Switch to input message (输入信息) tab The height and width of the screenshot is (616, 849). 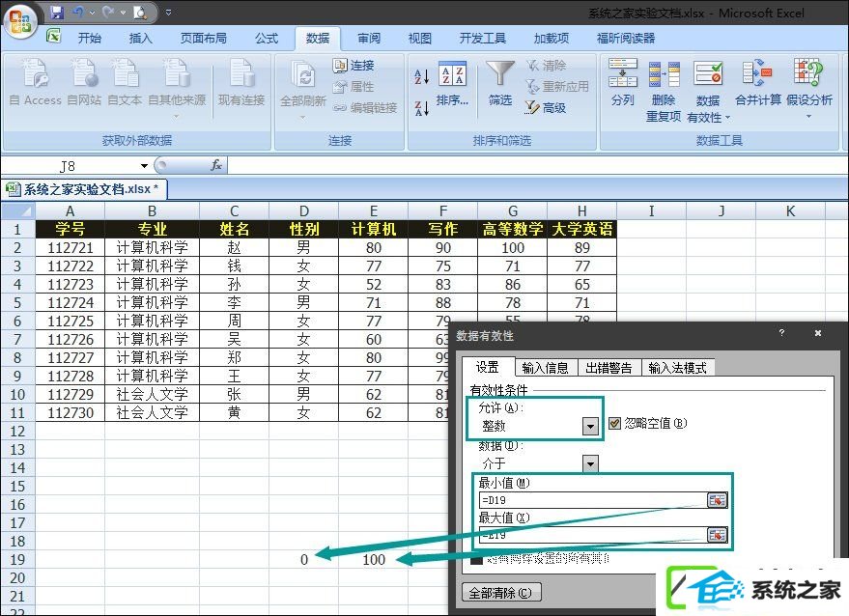tap(546, 368)
